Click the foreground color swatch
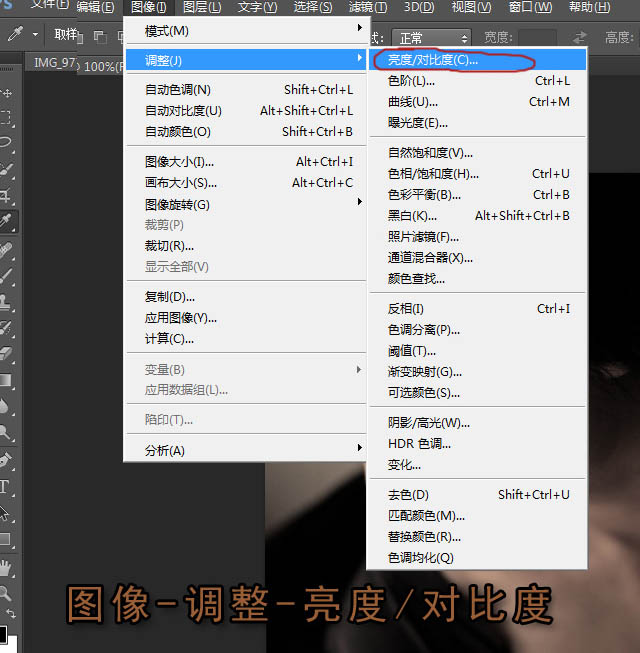Image resolution: width=640 pixels, height=653 pixels. (3, 634)
